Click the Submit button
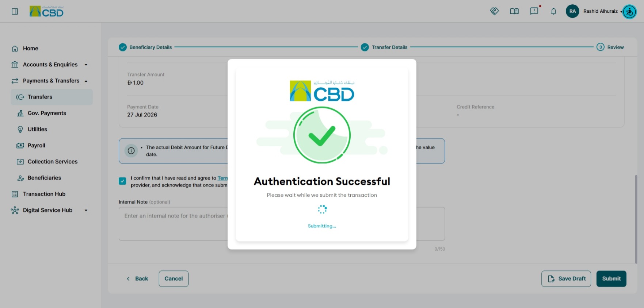This screenshot has width=644, height=308. tap(611, 279)
